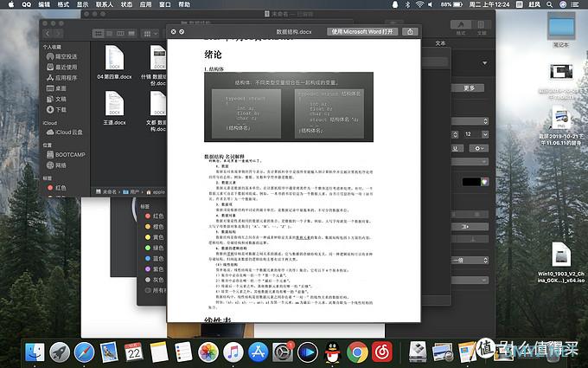Open Launchpad from the Dock
The height and width of the screenshot is (368, 588).
click(x=60, y=352)
